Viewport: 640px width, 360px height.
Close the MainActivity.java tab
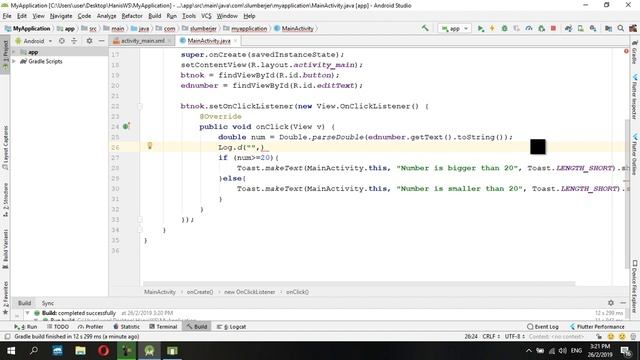[x=236, y=41]
